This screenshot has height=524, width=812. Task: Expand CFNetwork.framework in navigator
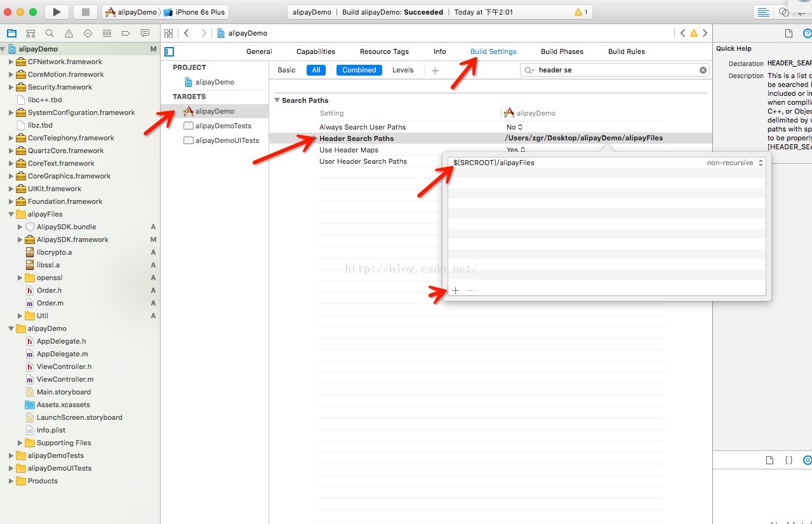coord(11,62)
